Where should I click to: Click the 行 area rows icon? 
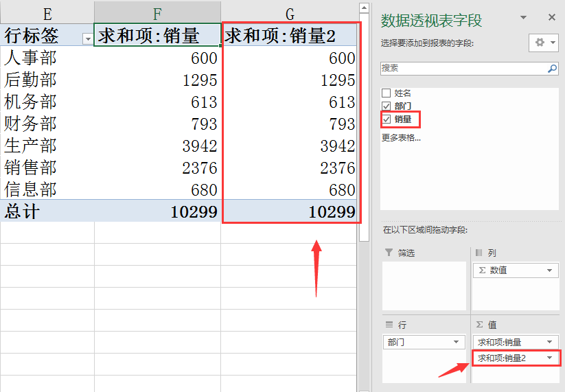tap(389, 325)
